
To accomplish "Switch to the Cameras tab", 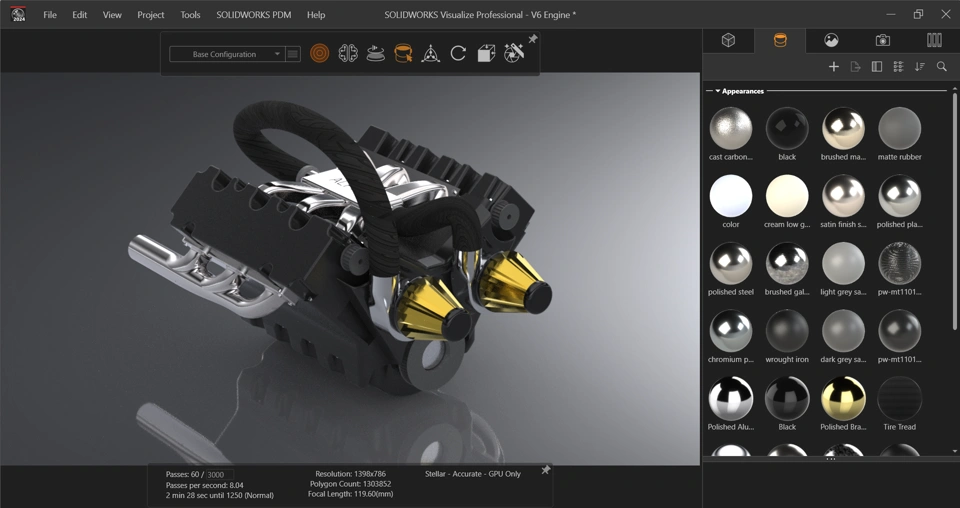I will (x=883, y=40).
